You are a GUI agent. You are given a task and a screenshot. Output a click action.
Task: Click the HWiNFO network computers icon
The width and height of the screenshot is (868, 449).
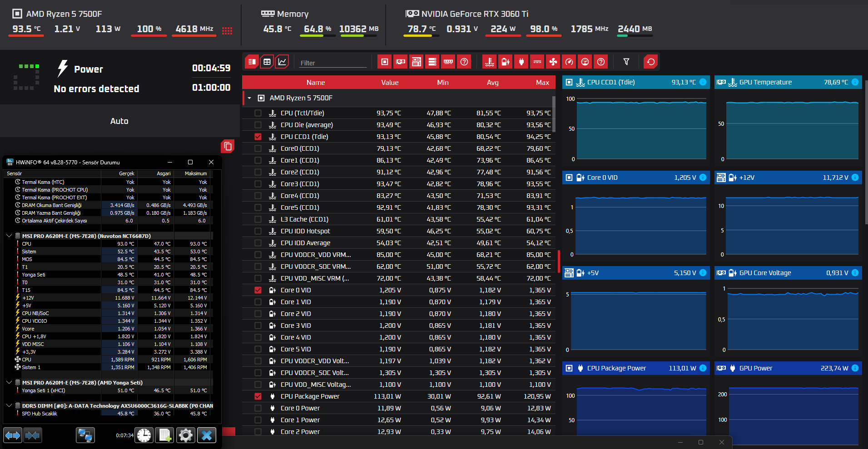coord(85,435)
